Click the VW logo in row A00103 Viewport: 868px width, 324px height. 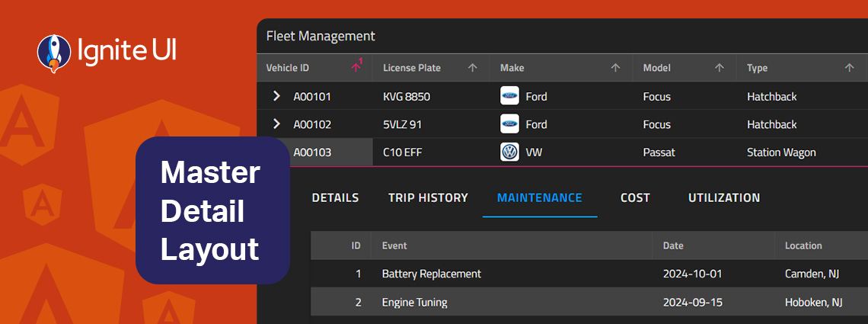(509, 152)
